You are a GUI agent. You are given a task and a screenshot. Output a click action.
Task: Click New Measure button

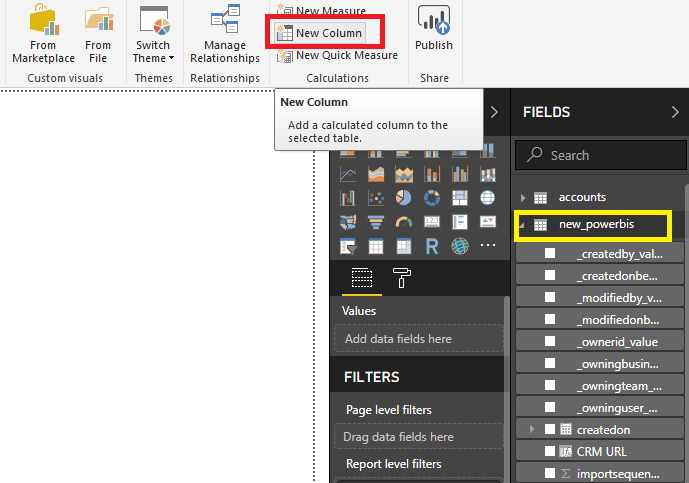pos(321,10)
